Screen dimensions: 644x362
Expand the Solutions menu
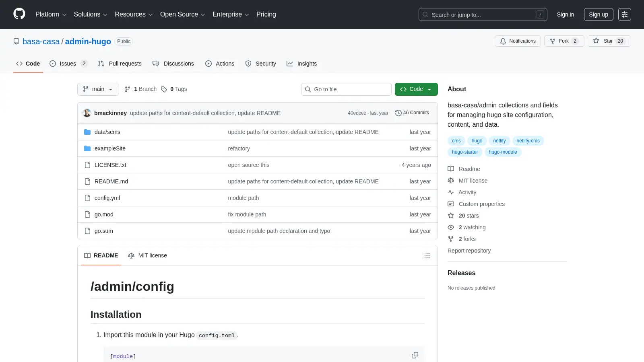91,14
